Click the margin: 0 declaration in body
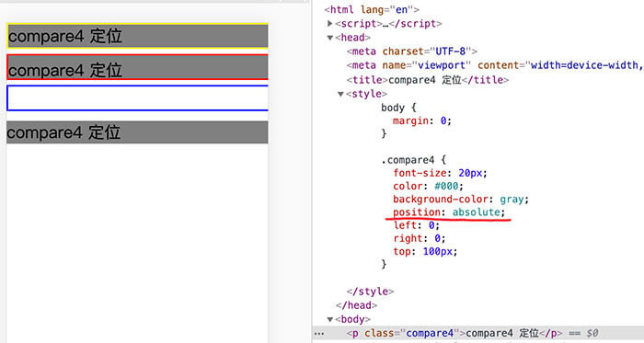644x343 pixels. [x=421, y=121]
